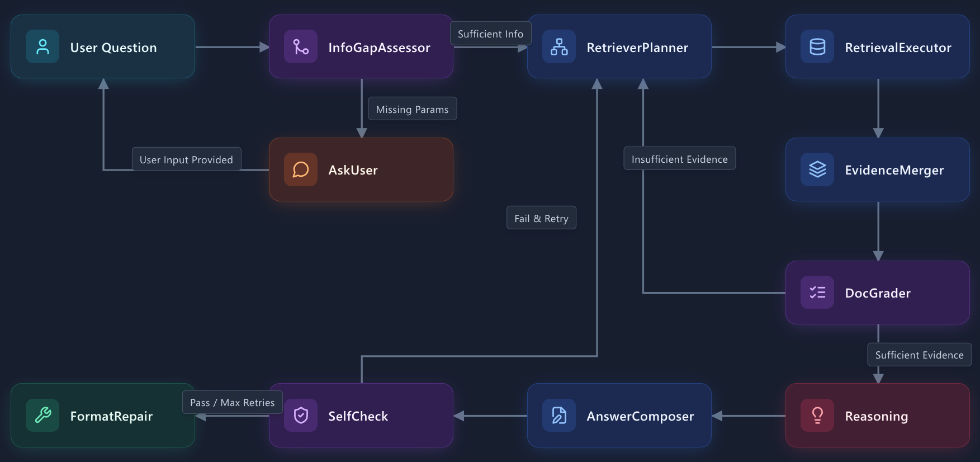The width and height of the screenshot is (980, 462).
Task: Click the branch icon on InfoGapAssessor node
Action: click(x=301, y=47)
